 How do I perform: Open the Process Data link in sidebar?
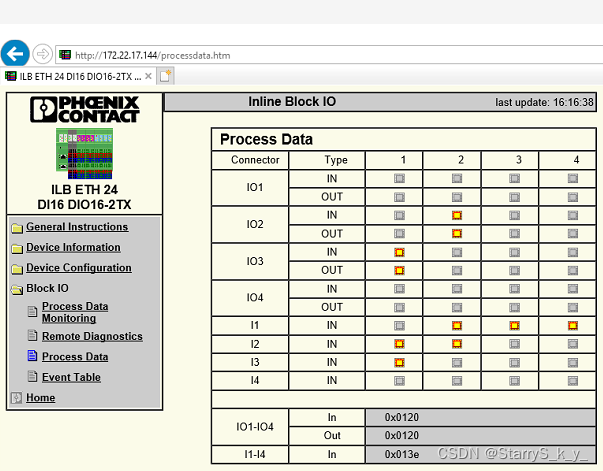75,356
